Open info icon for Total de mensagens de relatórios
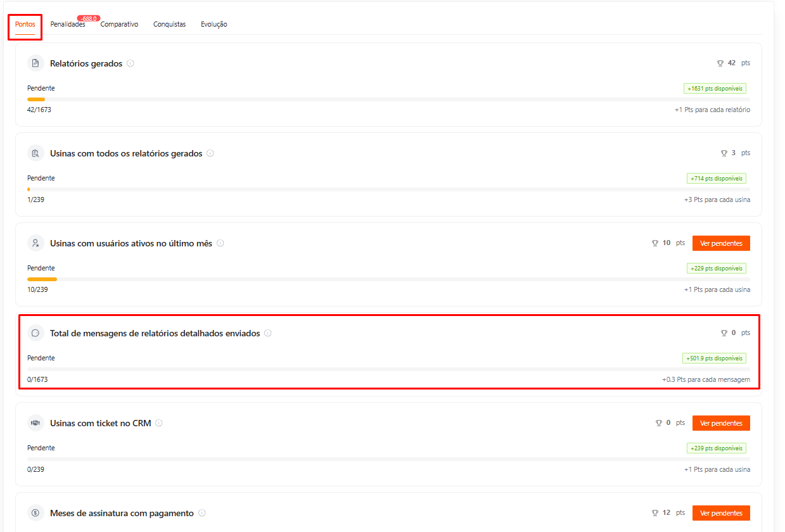The width and height of the screenshot is (785, 532). coord(268,333)
